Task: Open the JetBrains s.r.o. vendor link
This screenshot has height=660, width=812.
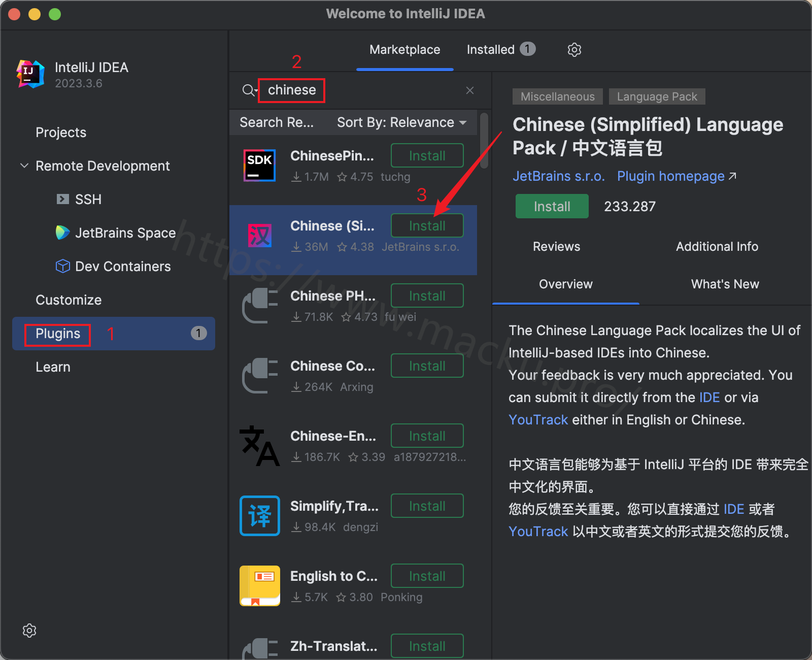Action: coord(558,176)
